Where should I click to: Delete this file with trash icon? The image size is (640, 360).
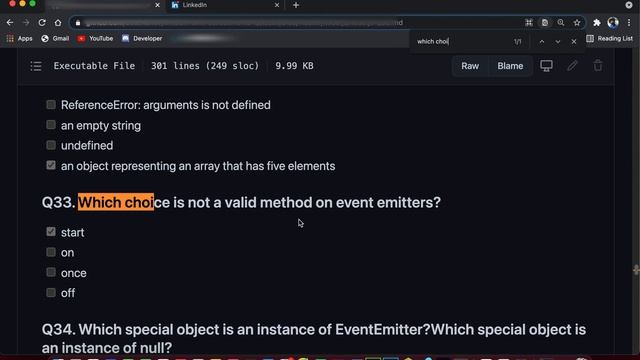pos(598,66)
